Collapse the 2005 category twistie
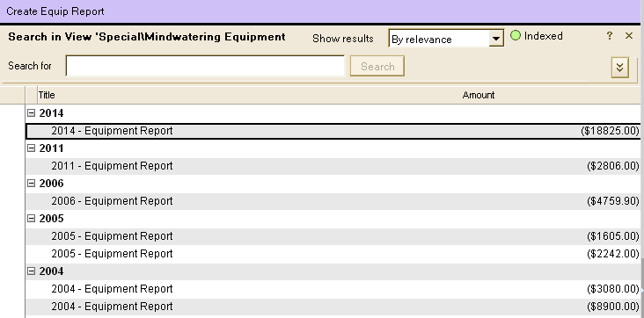644x318 pixels. (31, 219)
